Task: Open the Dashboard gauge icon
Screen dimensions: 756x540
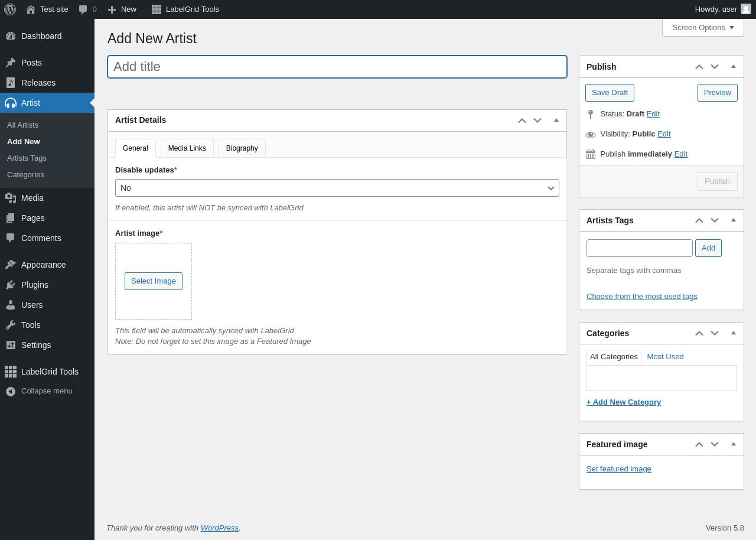Action: [x=11, y=36]
